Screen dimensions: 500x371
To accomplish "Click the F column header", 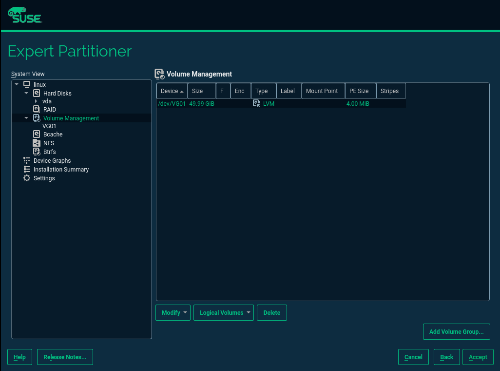I will [x=223, y=91].
